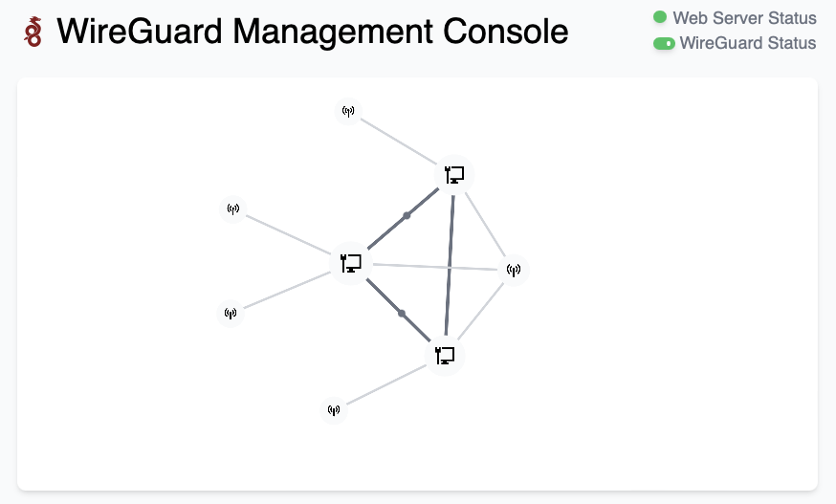Image resolution: width=836 pixels, height=504 pixels.
Task: Click the rightmost antenna peer node
Action: [513, 270]
